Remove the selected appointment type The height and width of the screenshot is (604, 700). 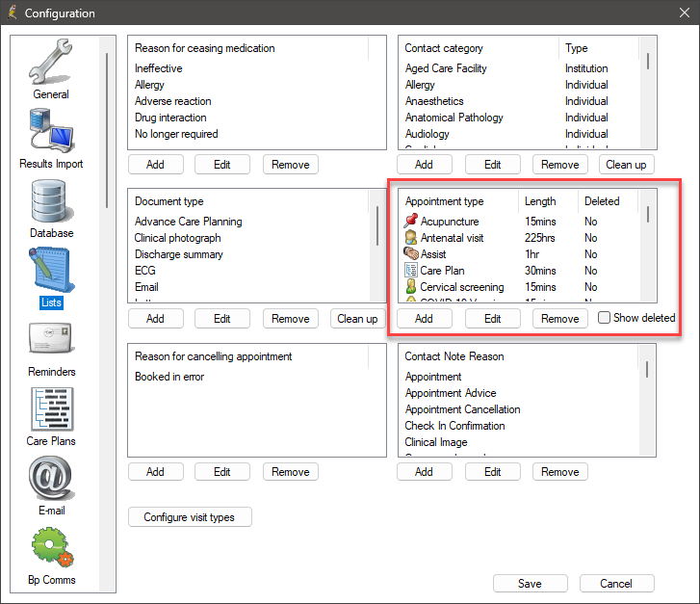[559, 319]
